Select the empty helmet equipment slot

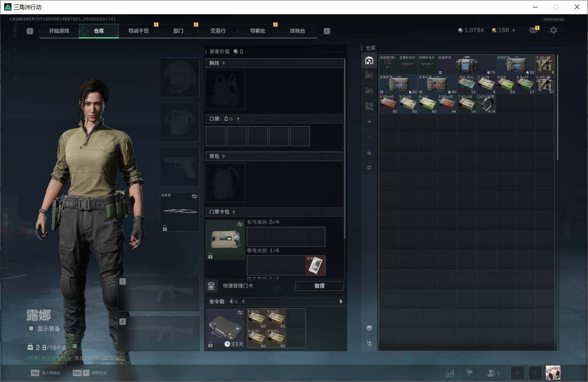click(x=179, y=77)
